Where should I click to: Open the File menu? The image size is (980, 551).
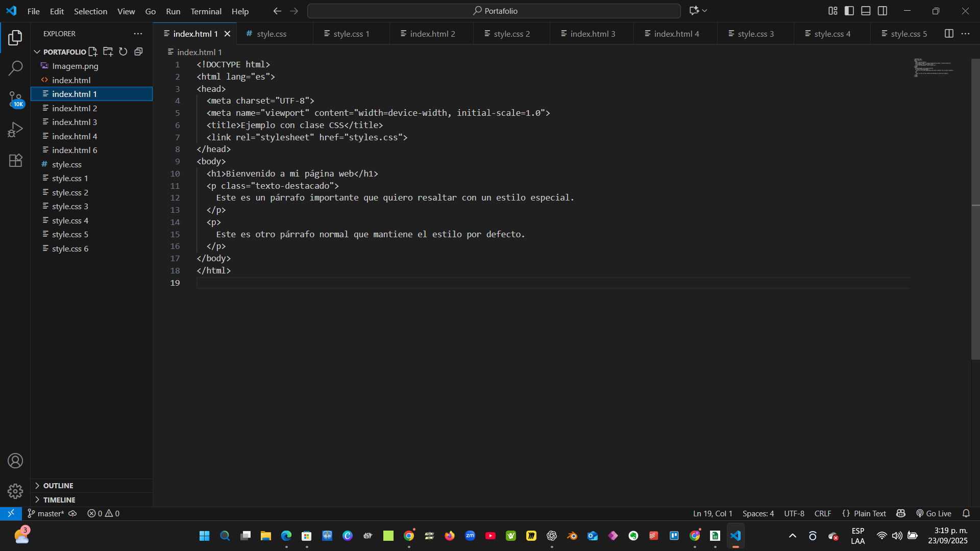33,11
